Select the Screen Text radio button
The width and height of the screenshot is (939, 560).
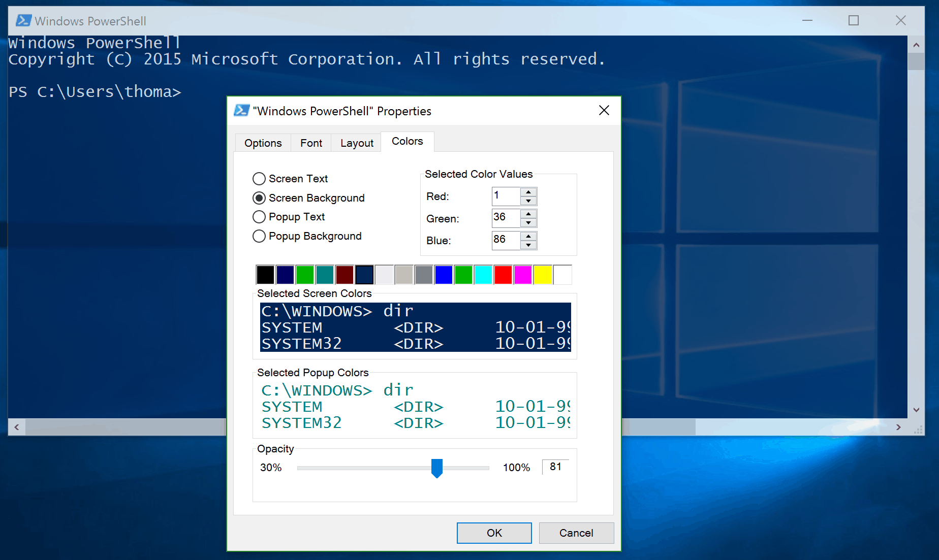(259, 179)
